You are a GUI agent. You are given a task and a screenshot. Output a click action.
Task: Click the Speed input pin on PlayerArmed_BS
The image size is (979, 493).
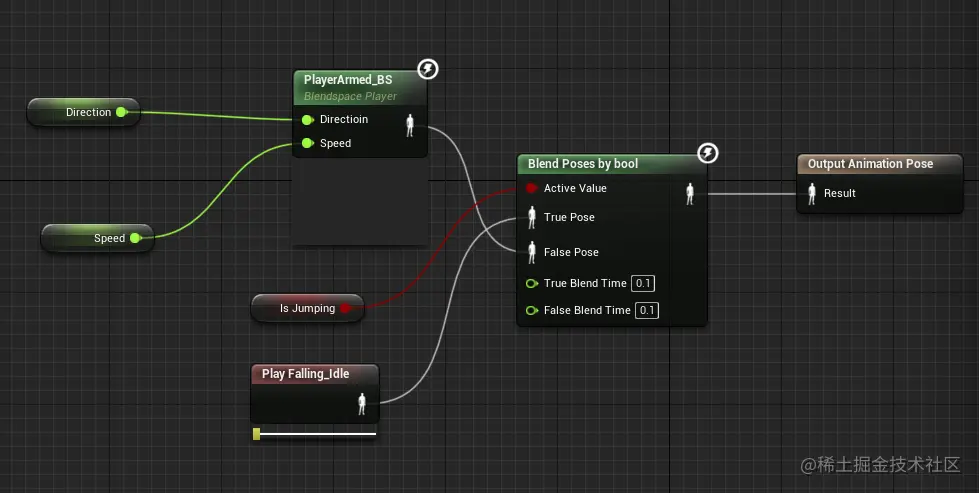tap(307, 144)
